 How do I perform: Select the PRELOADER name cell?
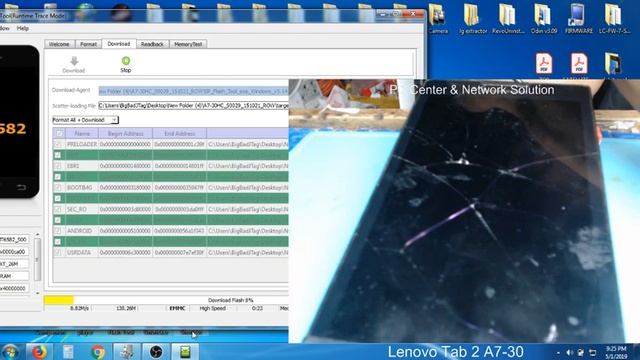(x=82, y=144)
